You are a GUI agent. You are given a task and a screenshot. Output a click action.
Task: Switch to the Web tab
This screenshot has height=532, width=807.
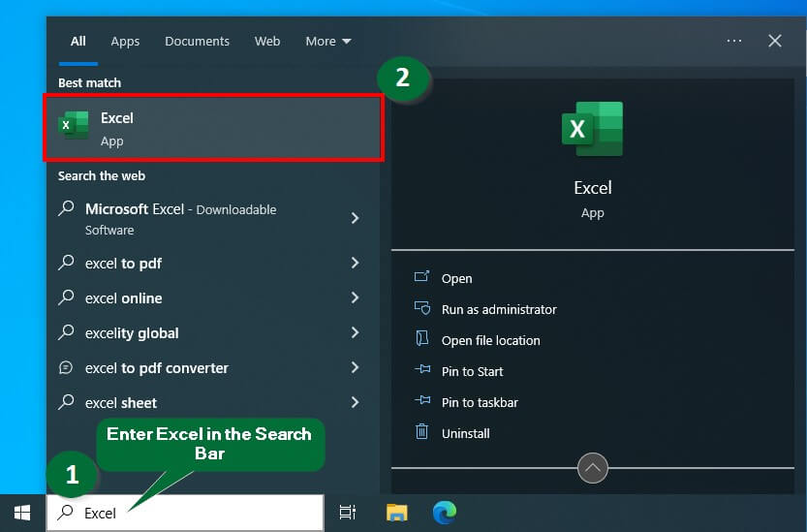(x=267, y=42)
